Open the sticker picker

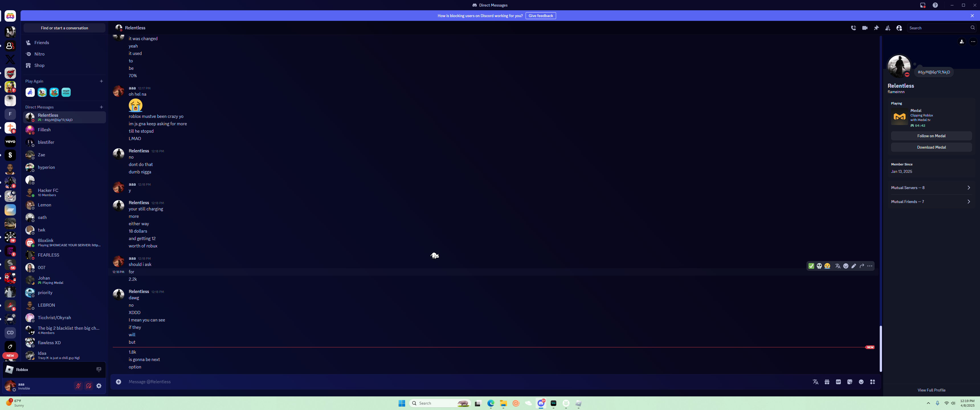pos(850,382)
